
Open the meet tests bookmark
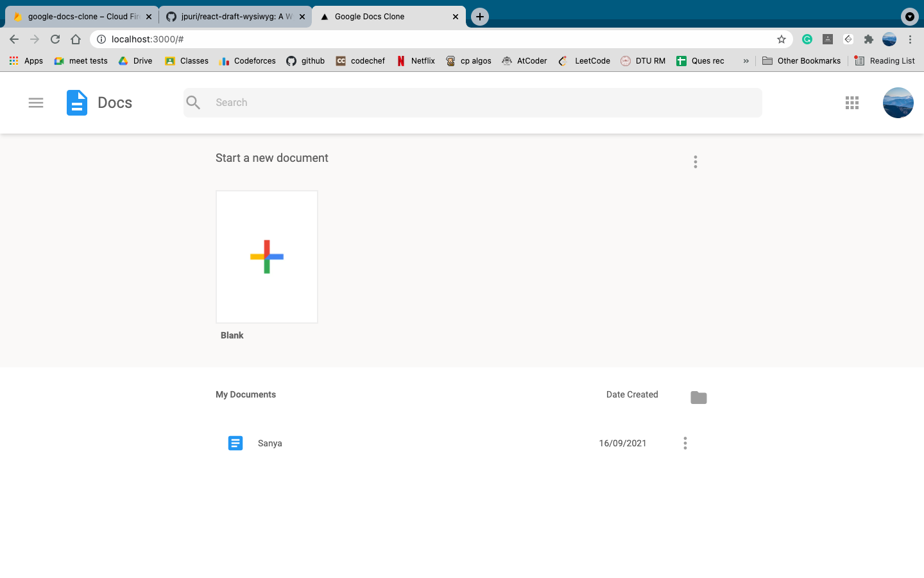point(81,61)
